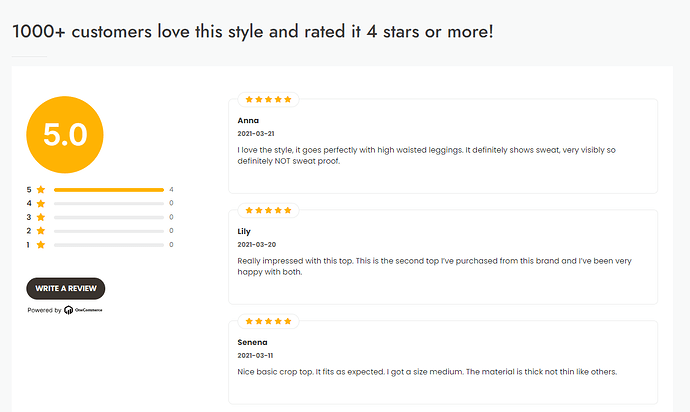Click the star icon in the 4-star row
The height and width of the screenshot is (412, 690).
(x=41, y=203)
